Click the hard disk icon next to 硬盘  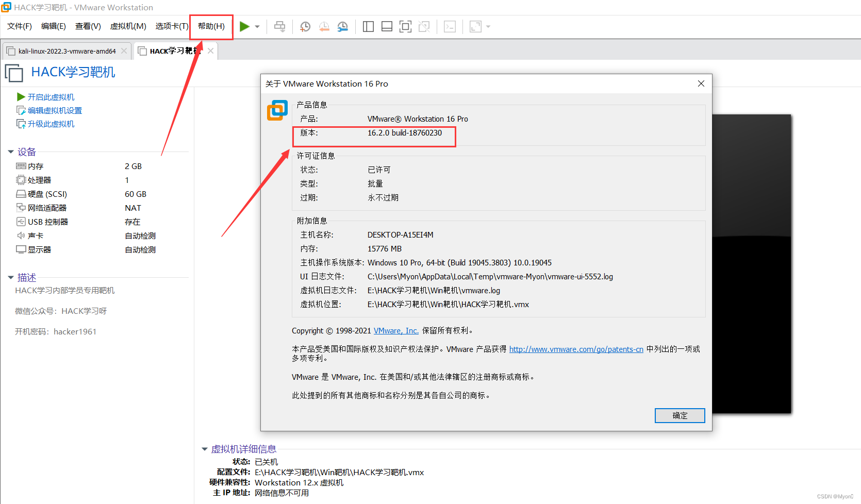[21, 194]
